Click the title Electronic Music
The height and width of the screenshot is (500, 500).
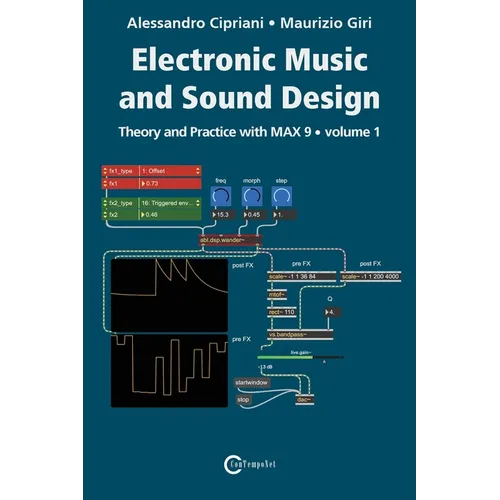click(x=250, y=60)
